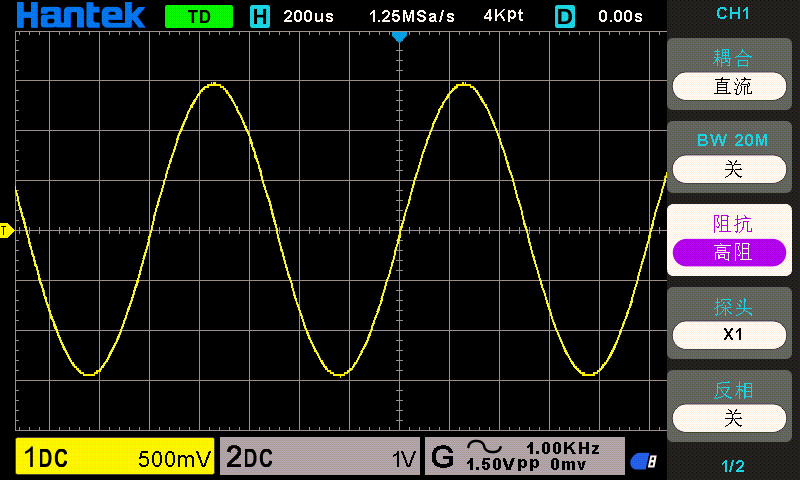Select the CH1 menu header
Image resolution: width=800 pixels, height=480 pixels.
733,13
